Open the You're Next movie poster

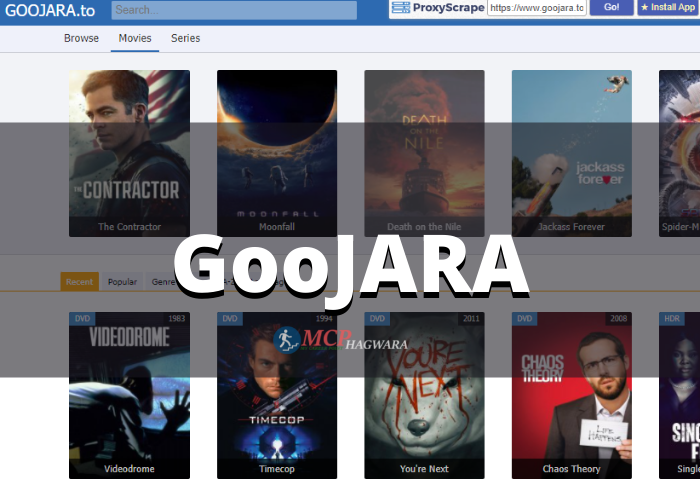[x=424, y=395]
